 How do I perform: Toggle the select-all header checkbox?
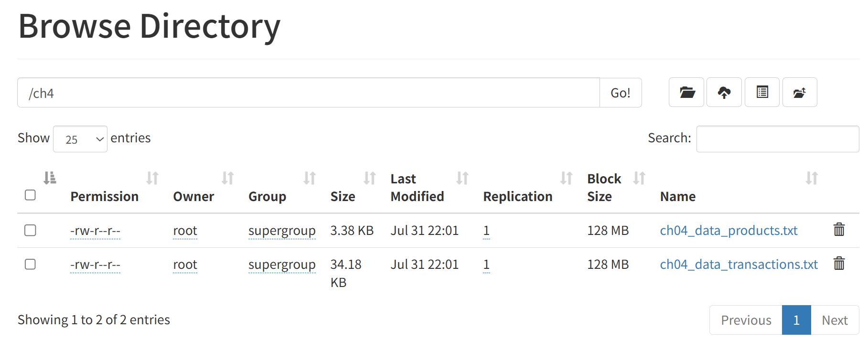pyautogui.click(x=30, y=195)
